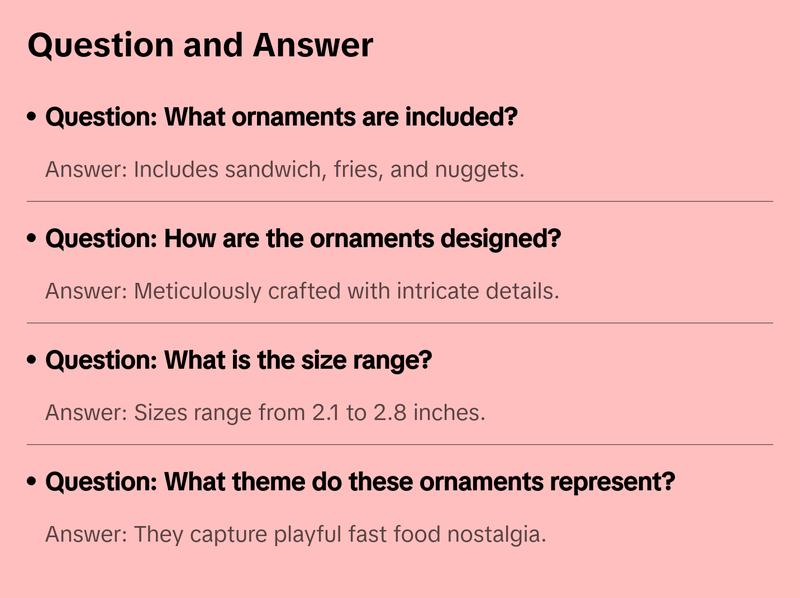Viewport: 800px width, 598px height.
Task: Click the bullet next to the size range question
Action: (x=33, y=361)
